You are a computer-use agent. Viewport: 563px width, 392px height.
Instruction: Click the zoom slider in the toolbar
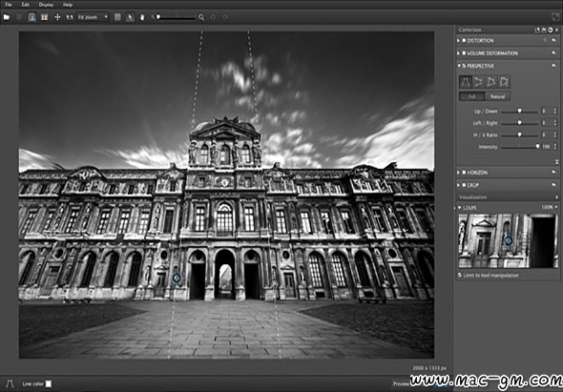177,17
